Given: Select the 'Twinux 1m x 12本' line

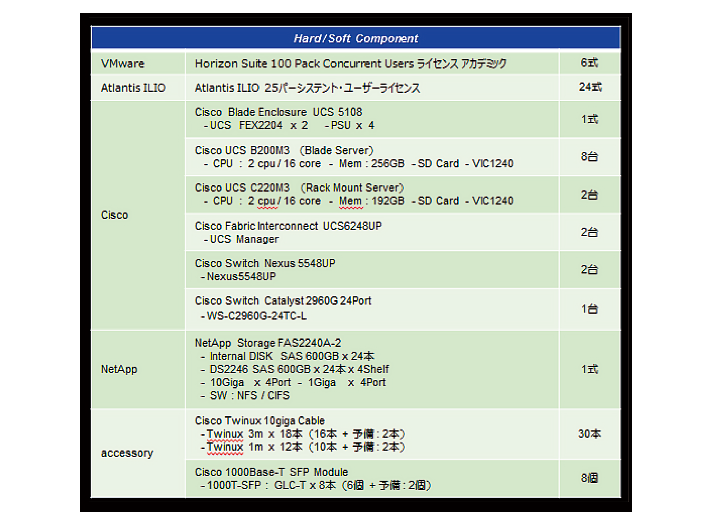Looking at the screenshot, I should (x=303, y=447).
